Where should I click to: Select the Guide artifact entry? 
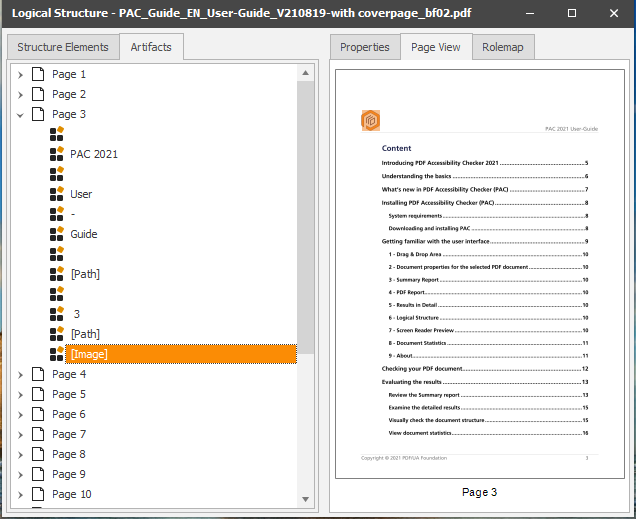click(x=84, y=234)
